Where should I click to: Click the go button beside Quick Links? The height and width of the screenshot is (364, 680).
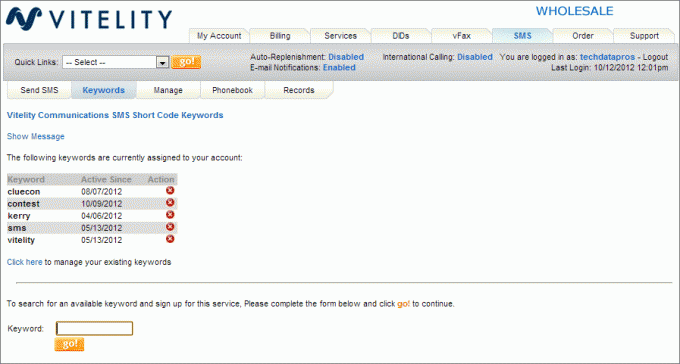[186, 62]
